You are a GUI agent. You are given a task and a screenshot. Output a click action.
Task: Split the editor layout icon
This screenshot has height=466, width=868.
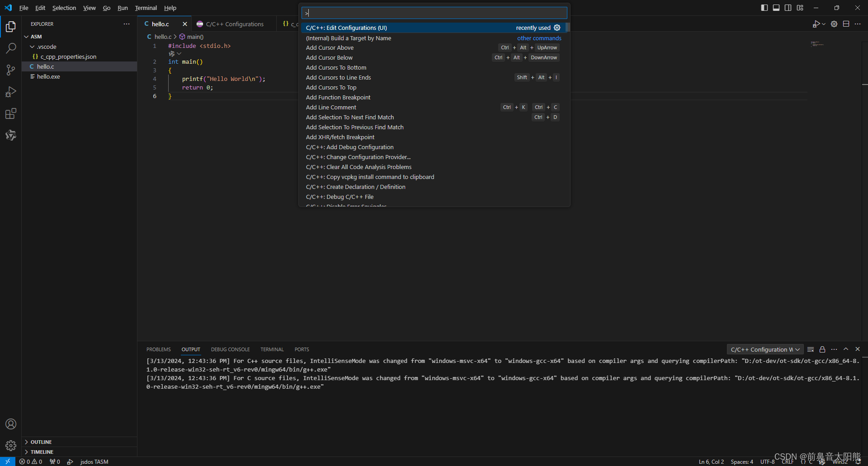click(846, 24)
